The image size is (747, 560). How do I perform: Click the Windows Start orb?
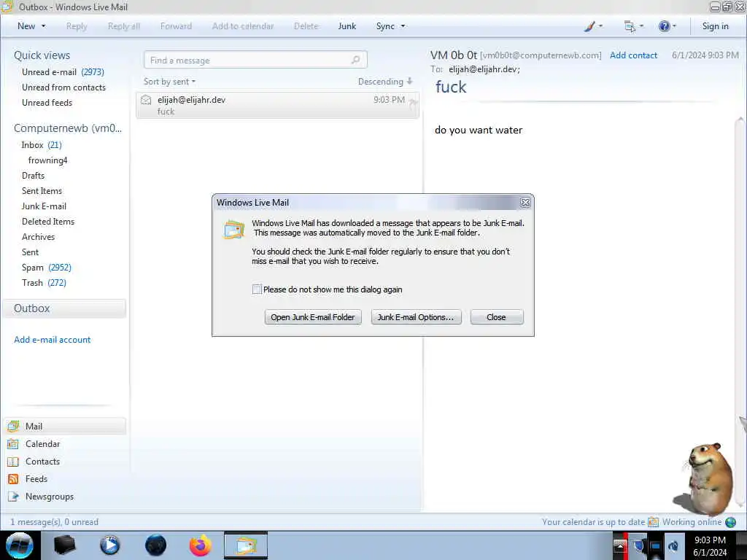pyautogui.click(x=20, y=545)
